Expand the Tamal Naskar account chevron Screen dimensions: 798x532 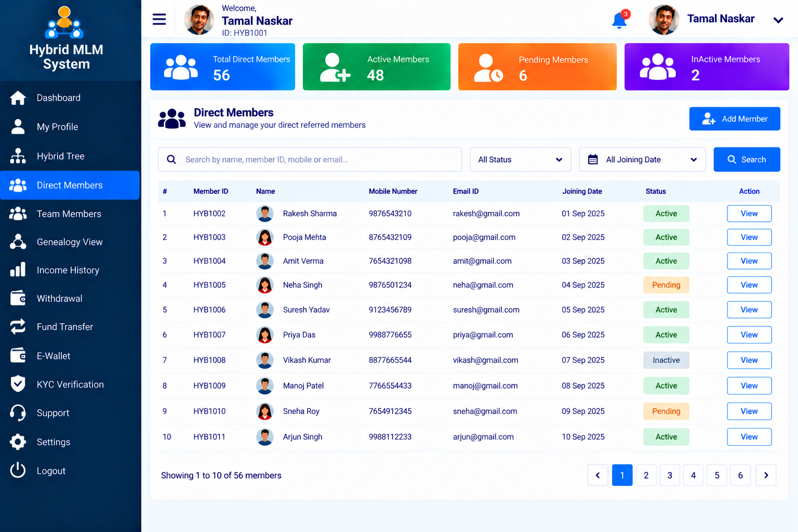tap(778, 20)
